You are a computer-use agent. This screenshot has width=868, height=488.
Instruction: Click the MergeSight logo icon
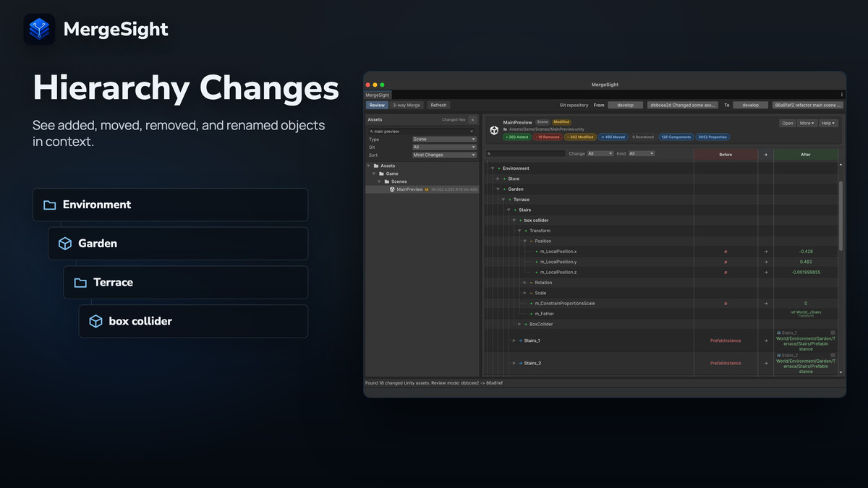click(x=39, y=29)
